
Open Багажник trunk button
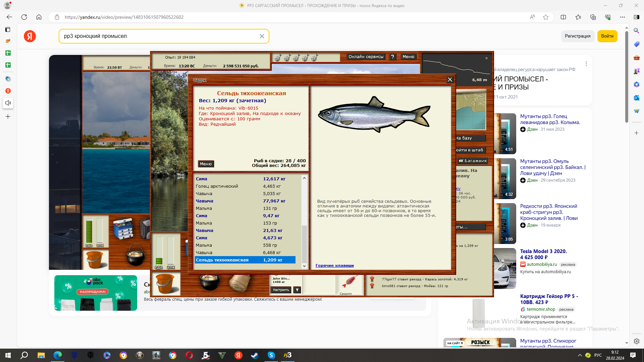473,161
